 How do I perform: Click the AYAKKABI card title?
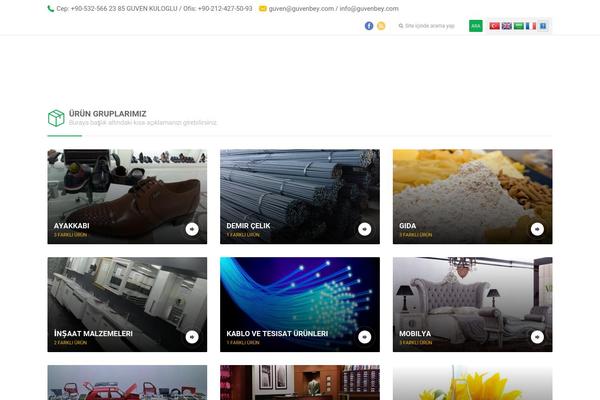(x=72, y=226)
